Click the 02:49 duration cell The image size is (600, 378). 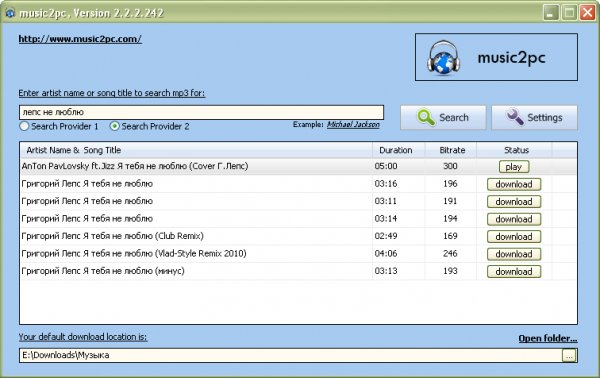tap(386, 236)
